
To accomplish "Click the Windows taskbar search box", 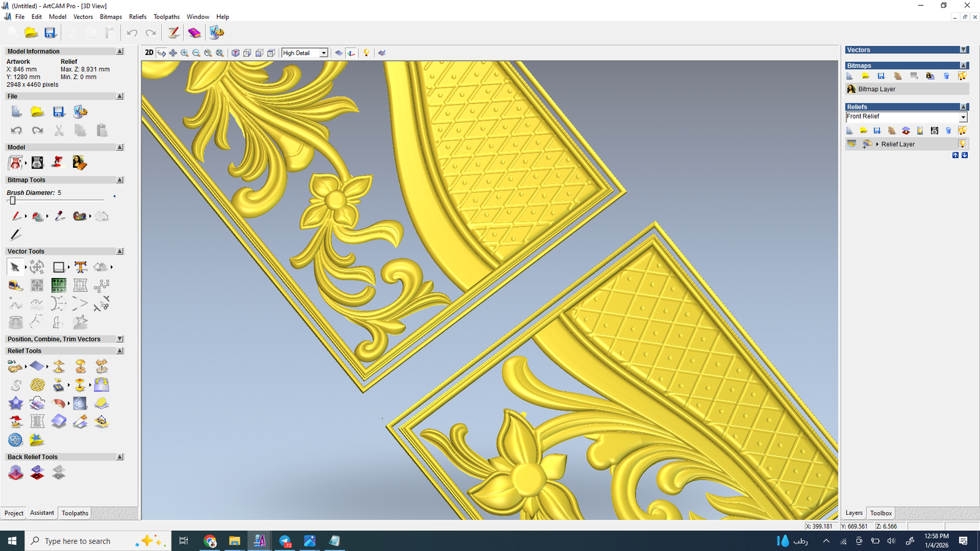I will tap(78, 541).
